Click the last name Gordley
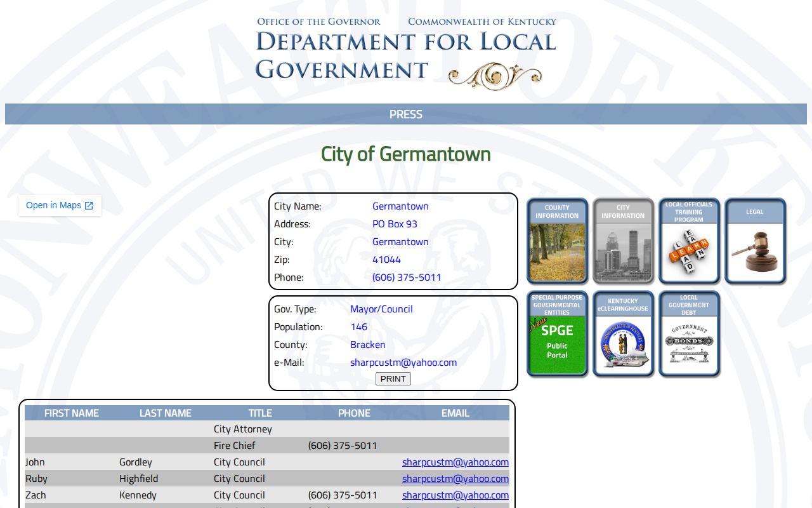 click(136, 462)
